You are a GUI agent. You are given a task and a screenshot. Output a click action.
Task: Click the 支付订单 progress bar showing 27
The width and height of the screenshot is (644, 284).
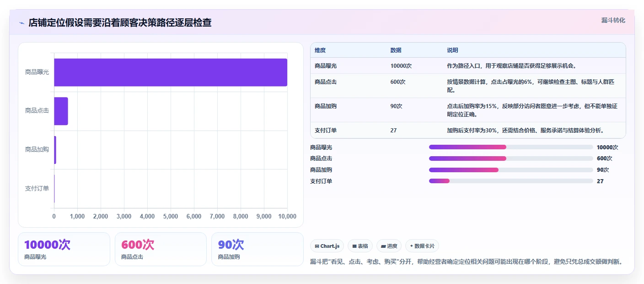(x=511, y=181)
